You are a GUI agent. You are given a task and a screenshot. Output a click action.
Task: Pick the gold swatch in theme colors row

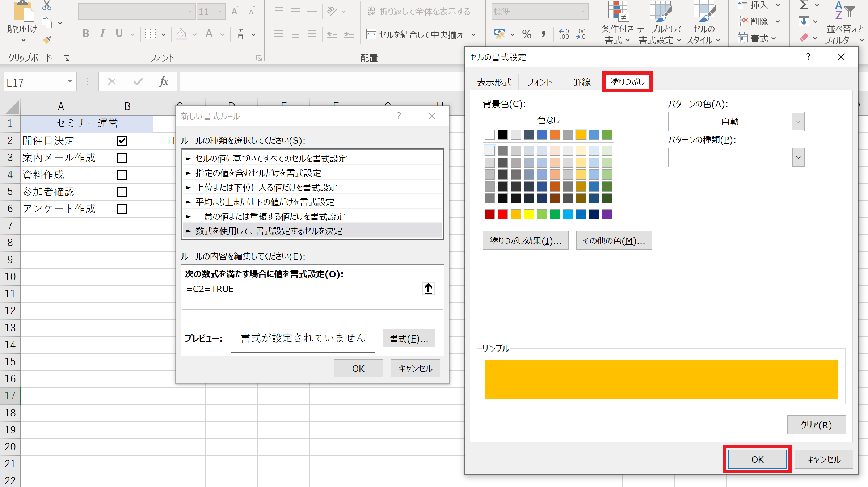tap(581, 135)
